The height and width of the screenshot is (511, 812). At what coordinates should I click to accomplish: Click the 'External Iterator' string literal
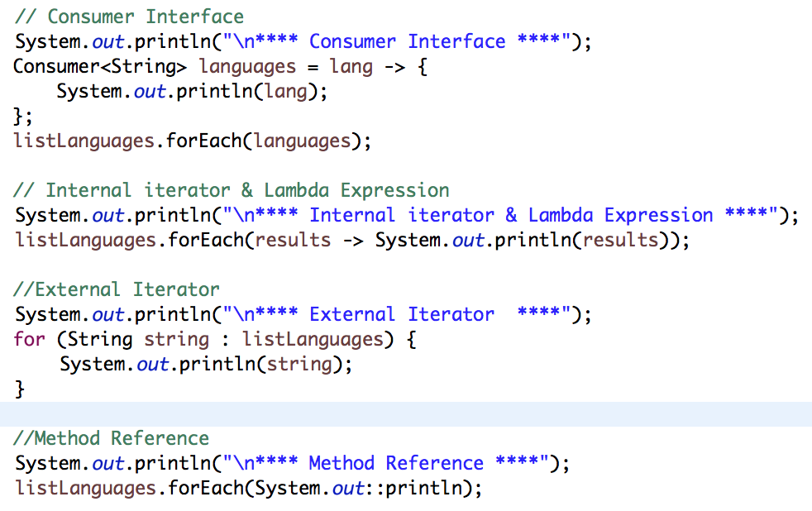click(x=402, y=314)
